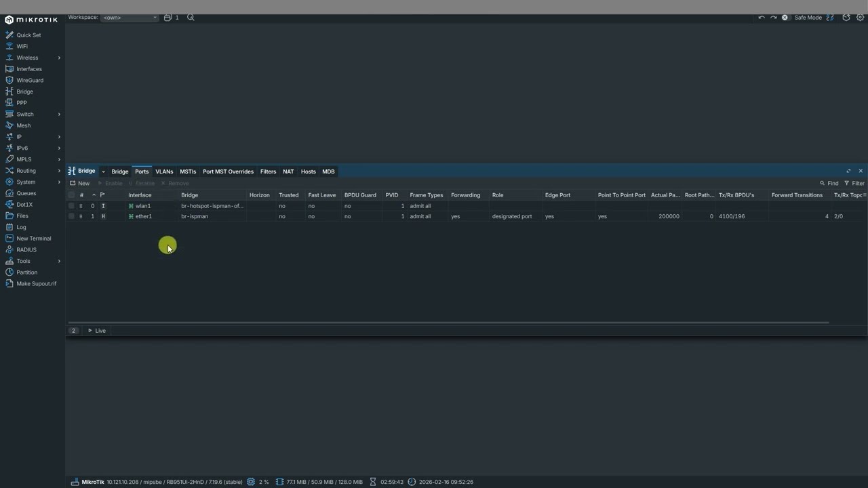The image size is (868, 488).
Task: Select the br-ispman bridge cell
Action: 195,216
